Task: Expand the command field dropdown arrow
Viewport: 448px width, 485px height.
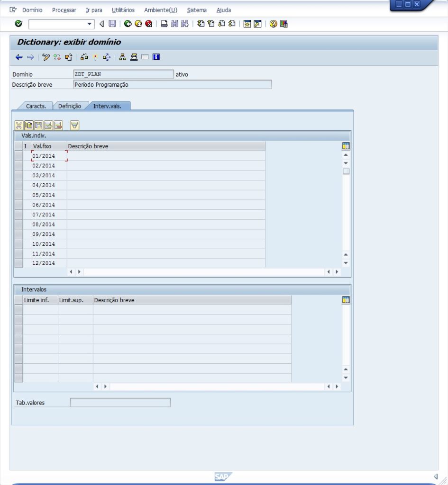Action: tap(90, 24)
